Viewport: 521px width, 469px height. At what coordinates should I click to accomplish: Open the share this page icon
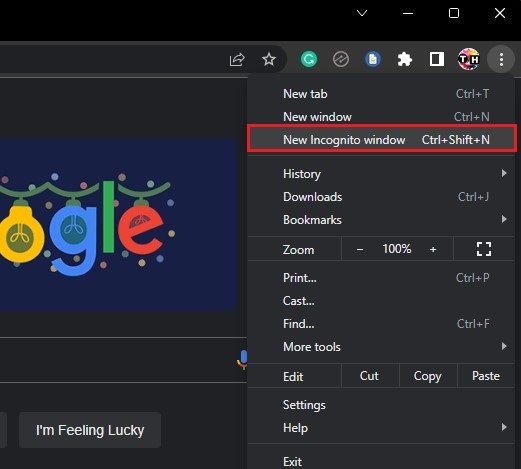click(x=237, y=60)
